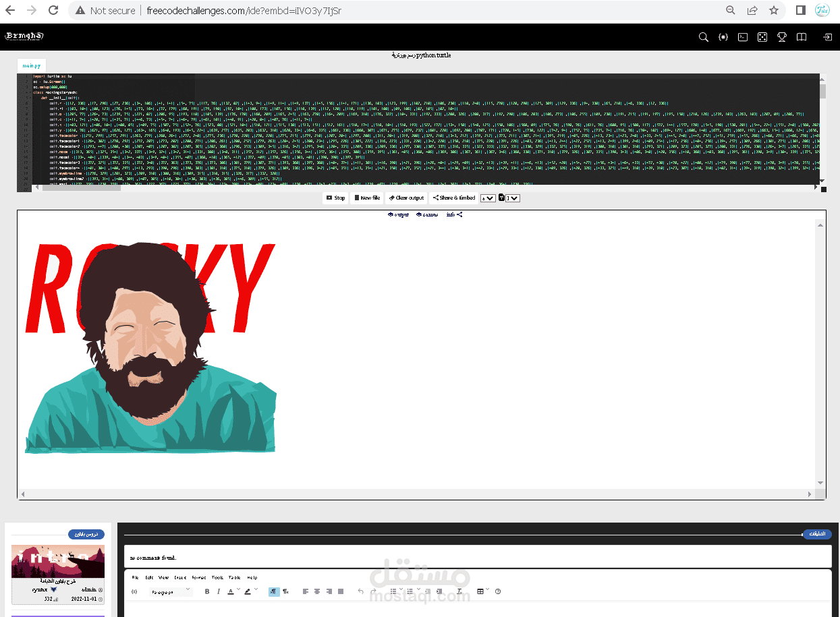Screen dimensions: 840x617
Task: Clear formatting in the comment editor
Action: (x=459, y=591)
